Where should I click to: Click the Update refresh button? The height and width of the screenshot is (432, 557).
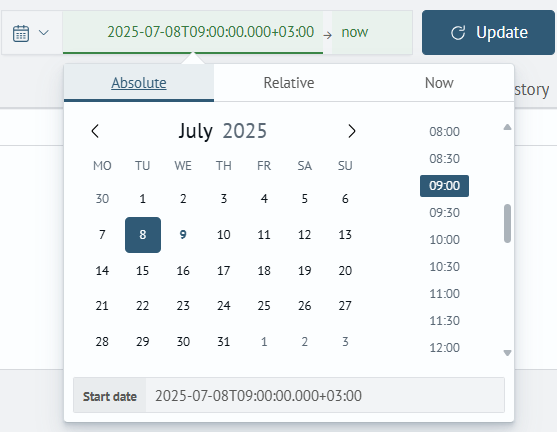(488, 32)
